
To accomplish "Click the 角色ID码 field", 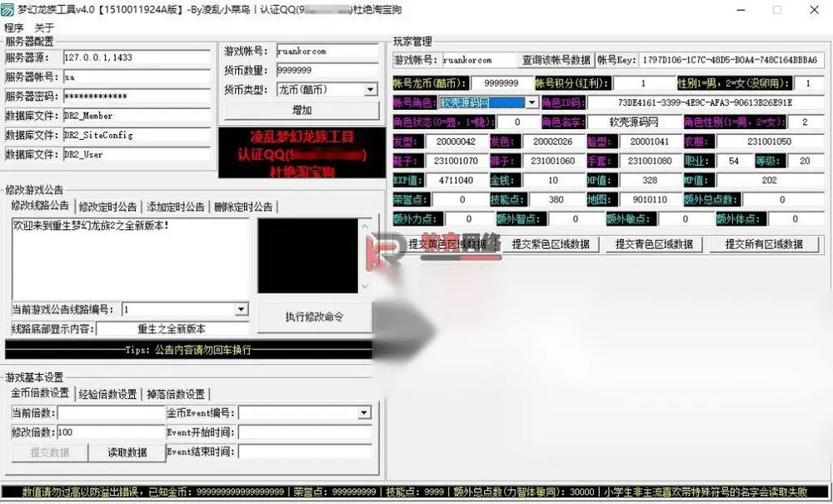I will pyautogui.click(x=705, y=102).
